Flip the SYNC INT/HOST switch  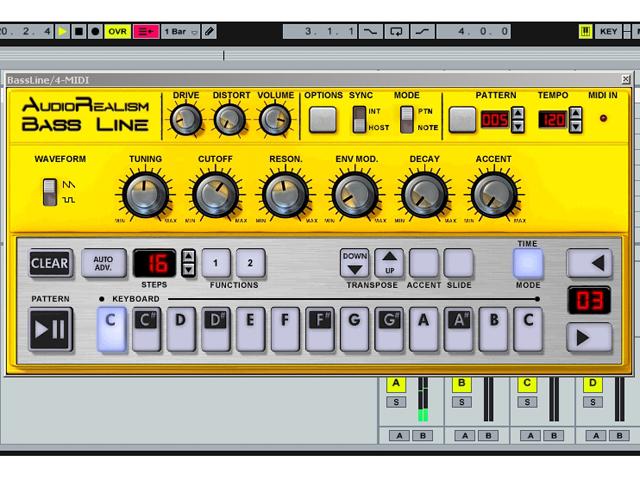tap(359, 120)
